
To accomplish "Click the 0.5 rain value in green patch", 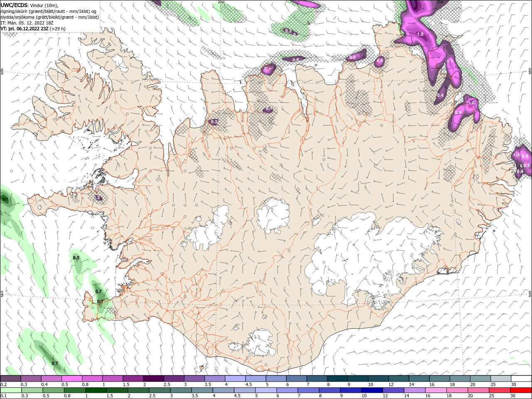I will (76, 258).
